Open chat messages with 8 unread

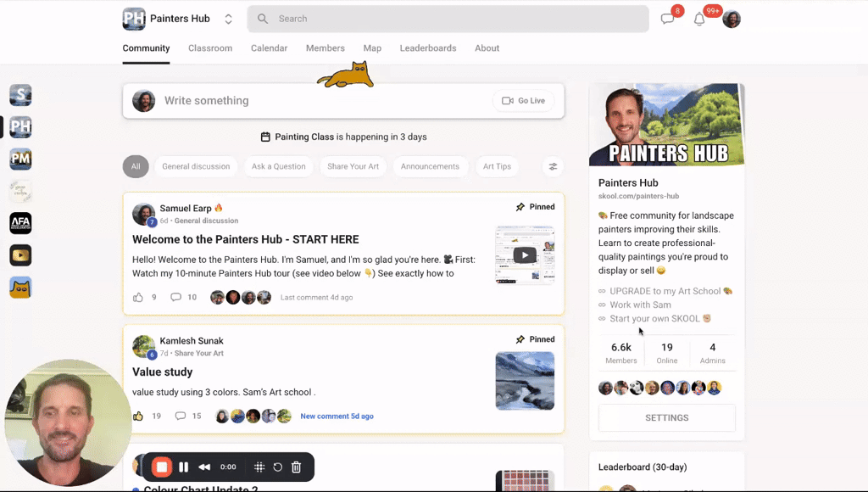point(668,18)
